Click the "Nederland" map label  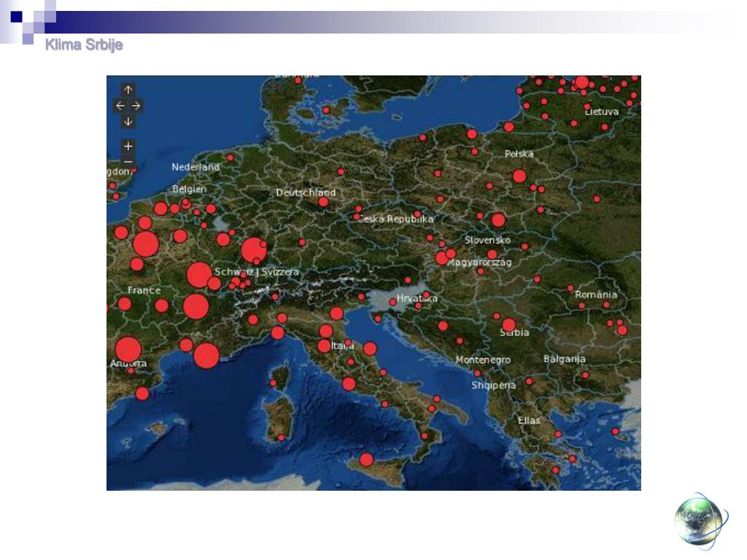[x=196, y=167]
